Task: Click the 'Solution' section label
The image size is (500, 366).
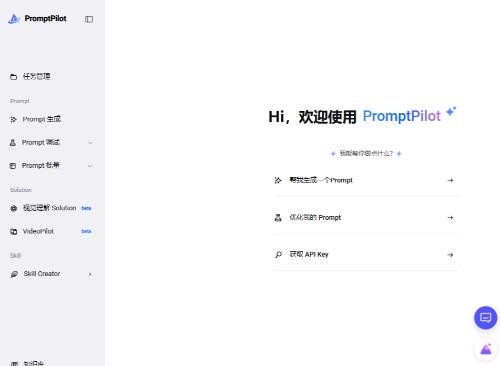Action: pos(21,190)
